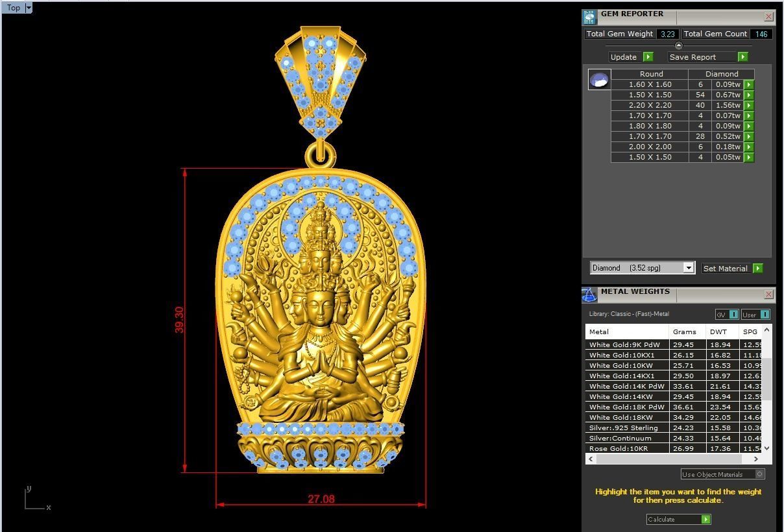Click the Metal Weights panel icon
The height and width of the screenshot is (532, 784).
589,295
